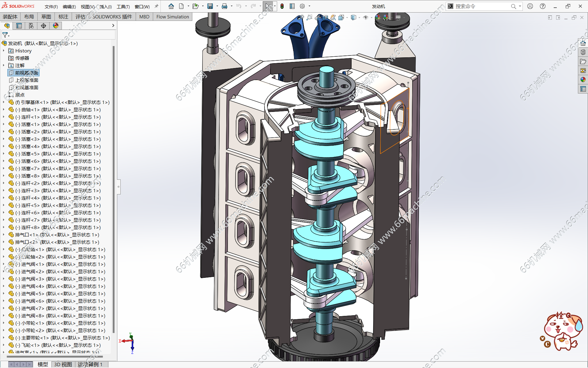This screenshot has height=368, width=588.
Task: Click the Home welcome icon
Action: click(x=171, y=6)
